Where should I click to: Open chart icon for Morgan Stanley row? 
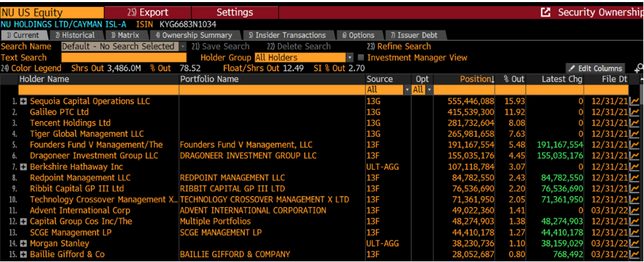(634, 243)
